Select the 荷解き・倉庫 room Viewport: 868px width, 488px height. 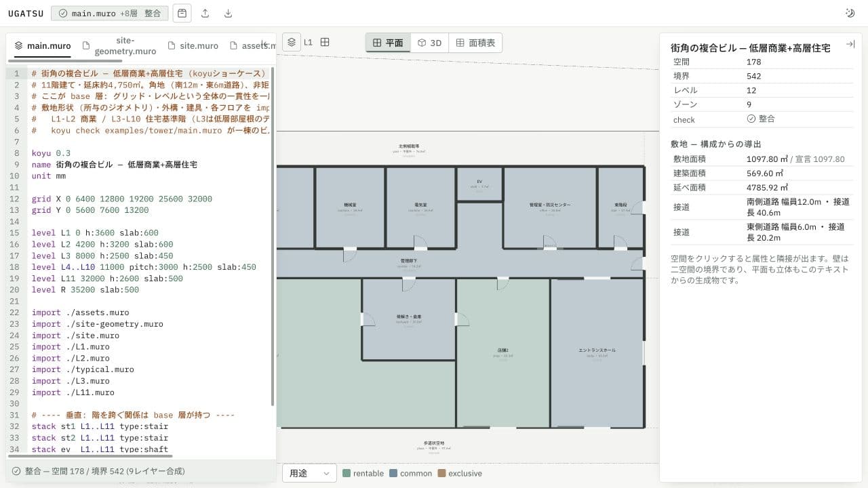(x=409, y=319)
